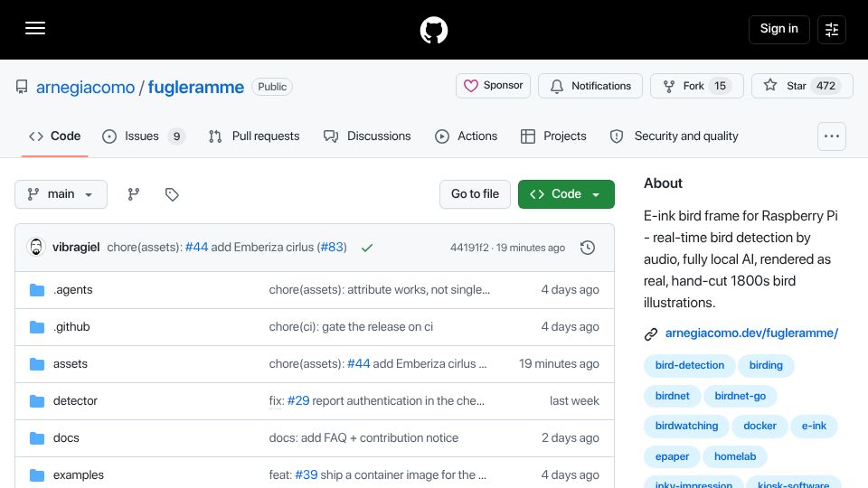Open commit 'chore(ci): gate the release on ci'
Screen dimensions: 868x488
[351, 327]
